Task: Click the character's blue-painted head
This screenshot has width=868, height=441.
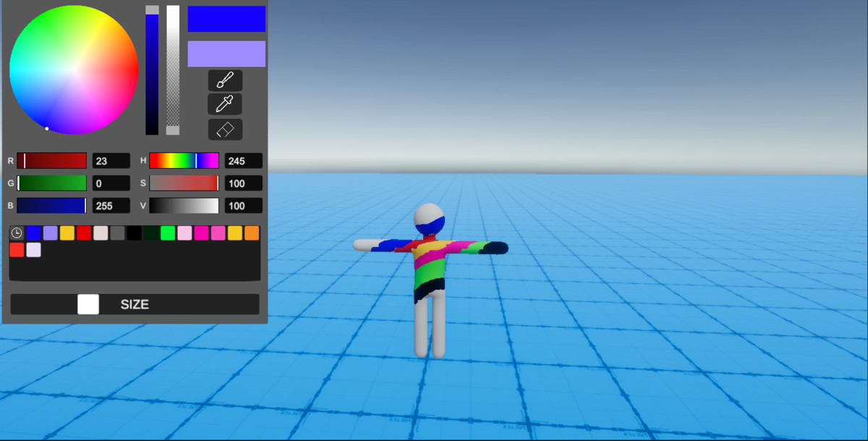Action: click(x=430, y=219)
